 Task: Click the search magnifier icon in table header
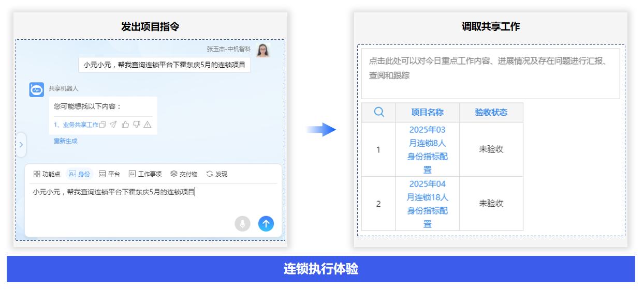point(379,112)
